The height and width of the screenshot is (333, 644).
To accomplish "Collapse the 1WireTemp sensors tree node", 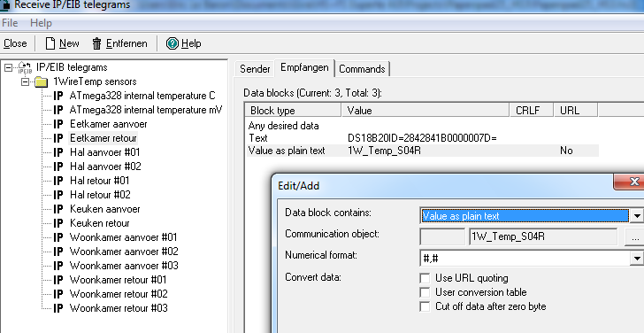I will click(25, 81).
